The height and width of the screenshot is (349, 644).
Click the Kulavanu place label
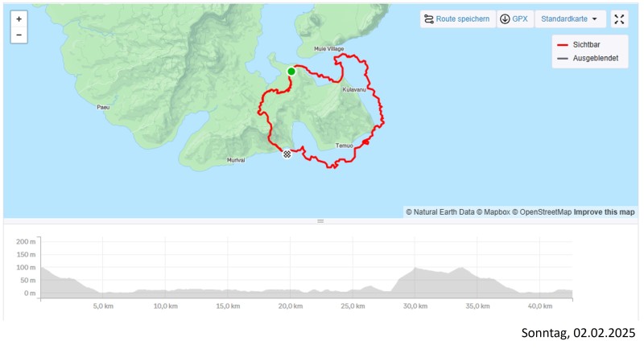point(354,89)
